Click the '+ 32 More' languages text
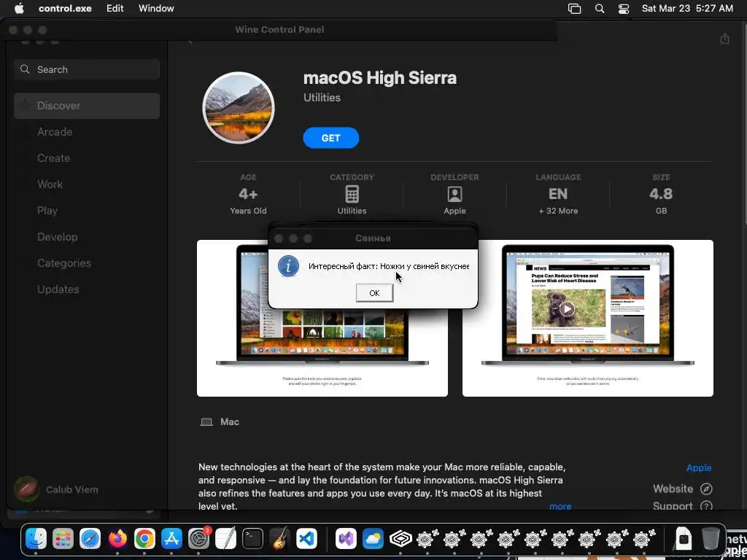Screen dimensions: 747x560 click(558, 211)
